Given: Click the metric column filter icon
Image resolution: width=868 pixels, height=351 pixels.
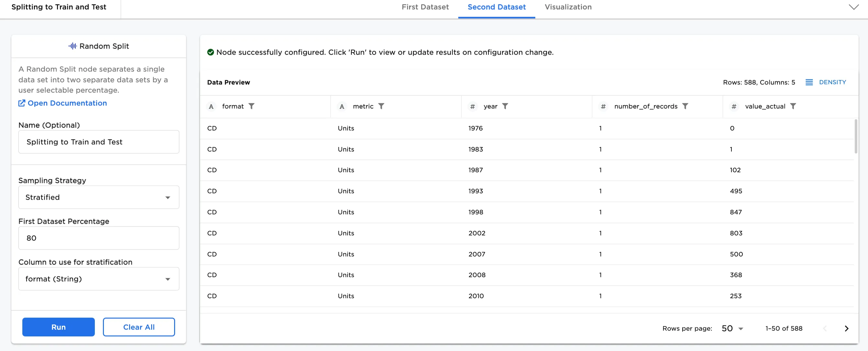Looking at the screenshot, I should [381, 106].
